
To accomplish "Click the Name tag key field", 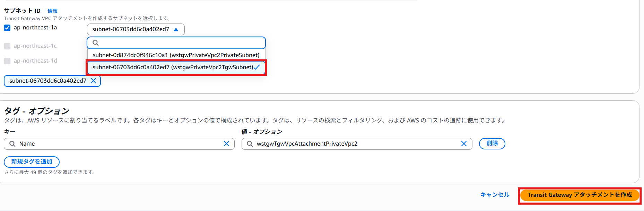I will pyautogui.click(x=119, y=144).
